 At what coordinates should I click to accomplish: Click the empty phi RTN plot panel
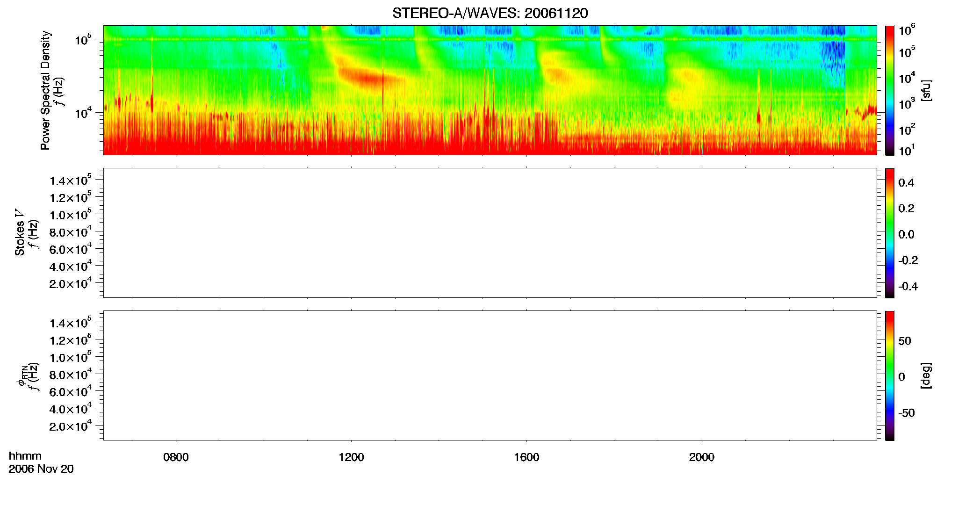point(490,375)
